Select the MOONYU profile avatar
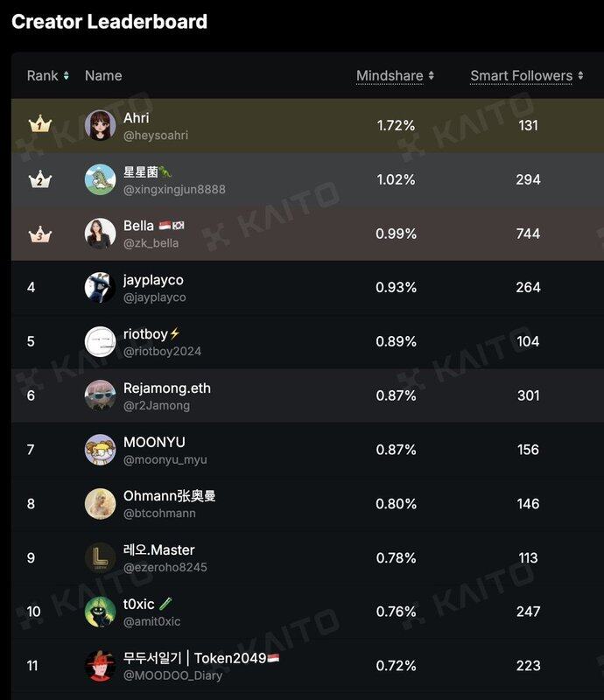 (100, 450)
